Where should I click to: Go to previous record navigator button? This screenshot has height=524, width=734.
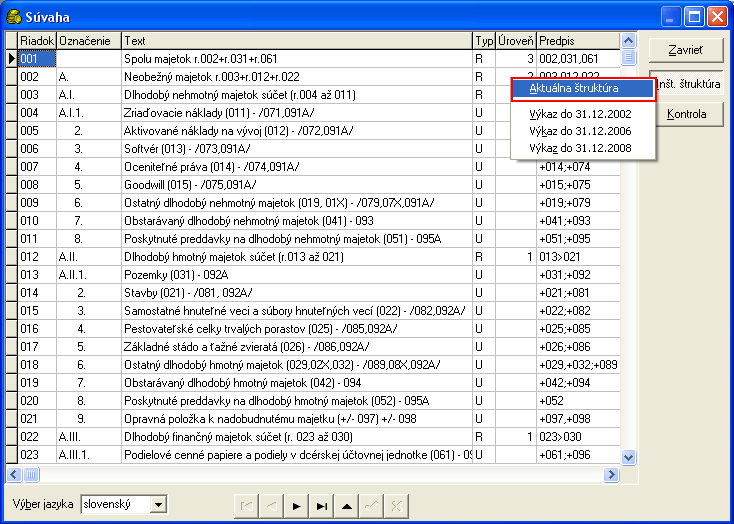pos(271,506)
